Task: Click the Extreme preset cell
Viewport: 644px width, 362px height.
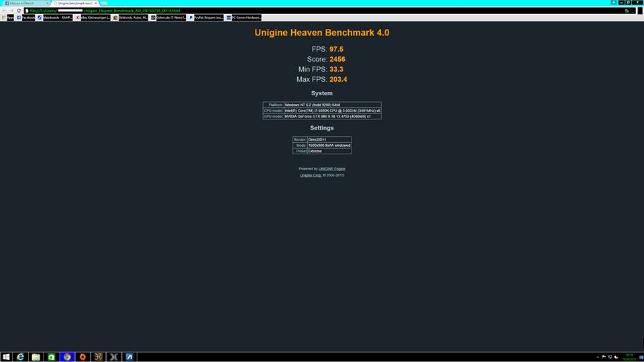Action: [x=329, y=151]
